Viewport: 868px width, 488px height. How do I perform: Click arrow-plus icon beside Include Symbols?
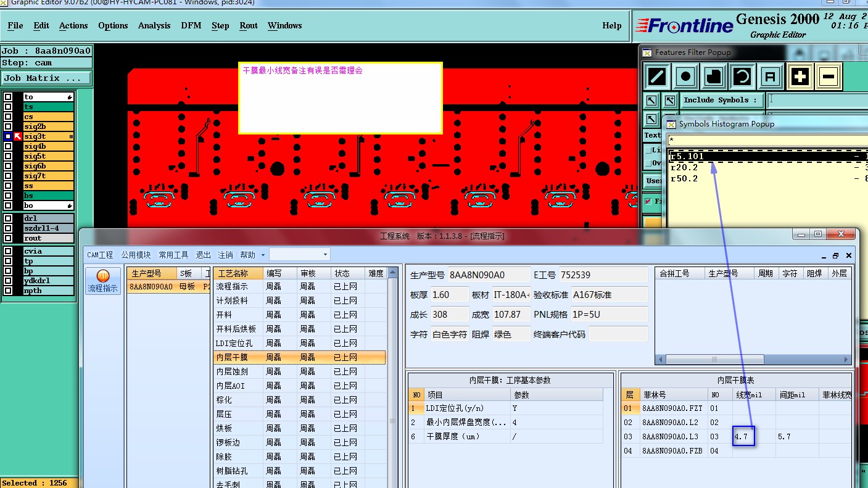pos(670,100)
